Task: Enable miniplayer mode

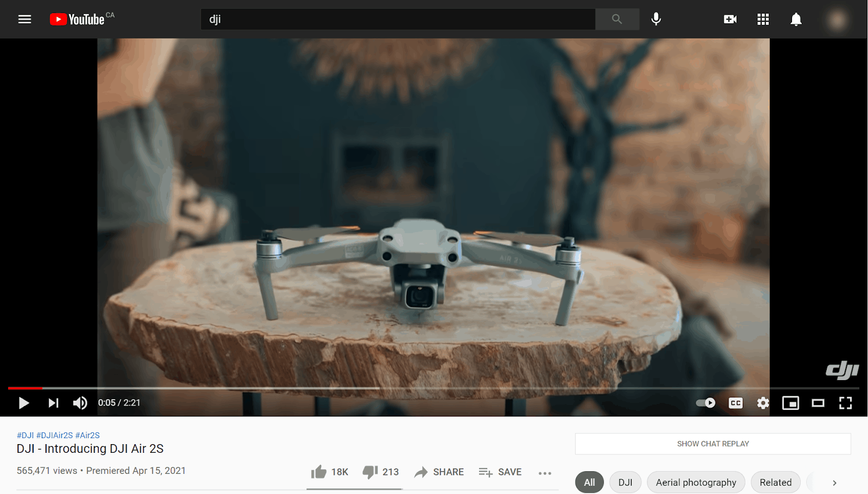Action: [790, 403]
